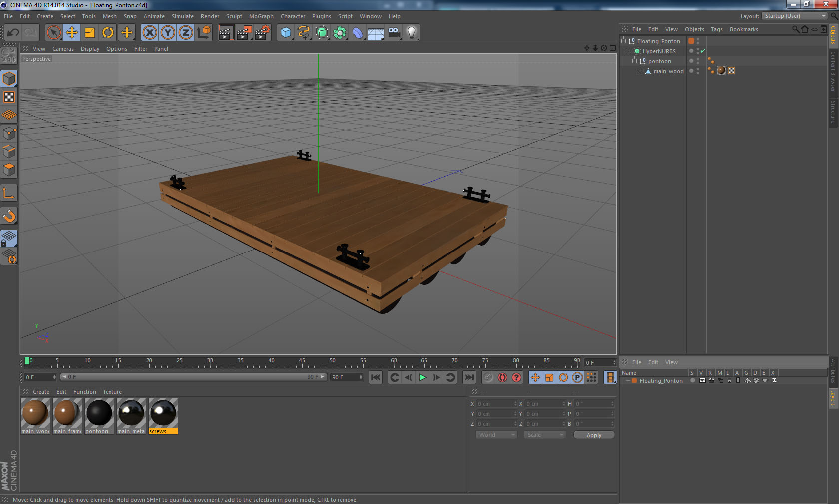Add a Cube primitive object

(x=286, y=33)
